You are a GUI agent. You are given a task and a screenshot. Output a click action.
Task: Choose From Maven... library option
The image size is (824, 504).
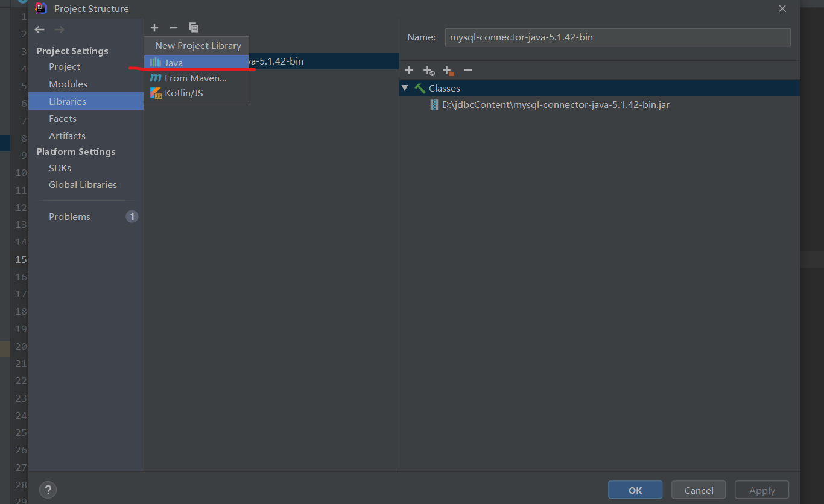(197, 78)
